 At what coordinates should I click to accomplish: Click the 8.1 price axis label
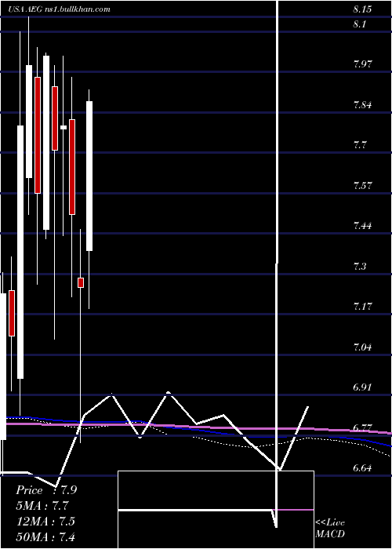360,24
